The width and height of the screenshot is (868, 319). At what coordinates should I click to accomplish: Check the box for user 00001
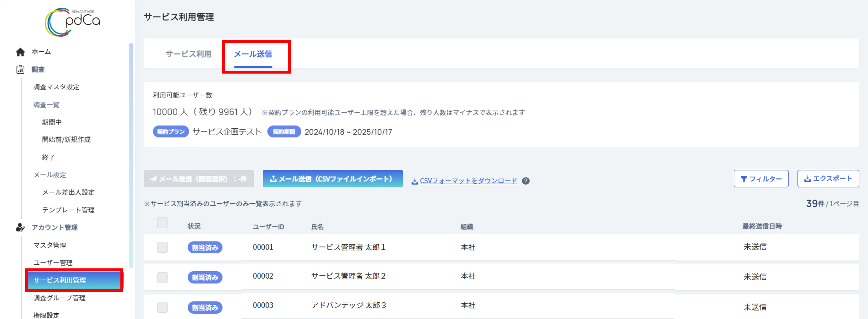pos(162,247)
